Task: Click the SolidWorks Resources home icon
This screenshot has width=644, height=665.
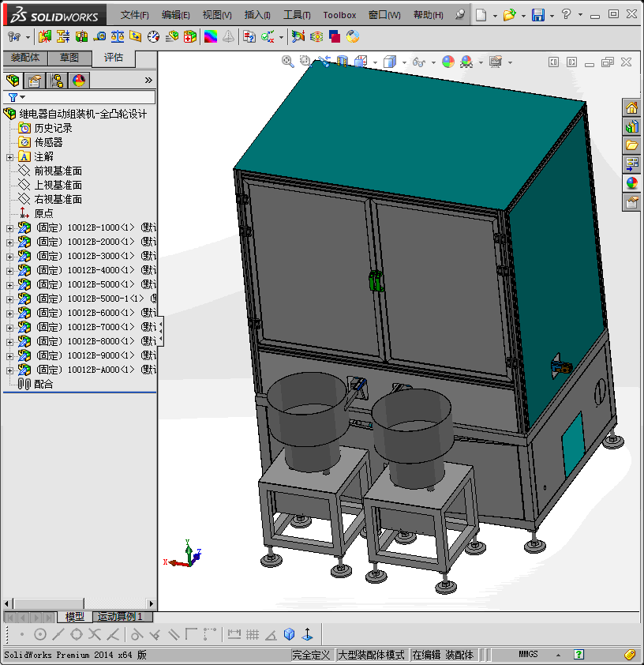Action: (632, 108)
